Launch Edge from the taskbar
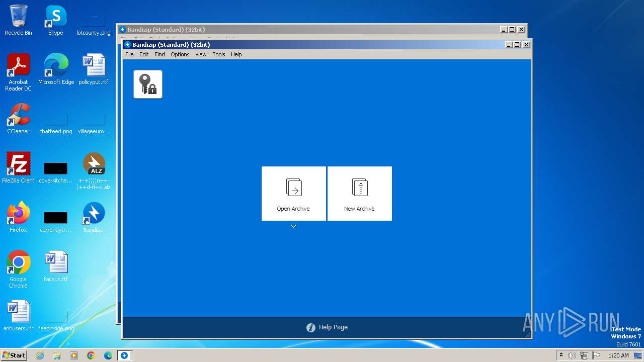The image size is (644, 362). 108,355
